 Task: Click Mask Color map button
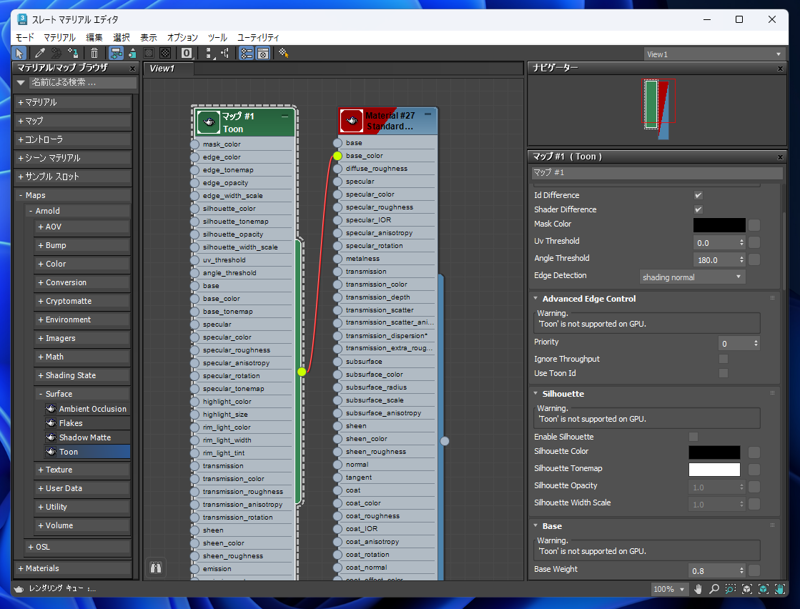(x=754, y=225)
